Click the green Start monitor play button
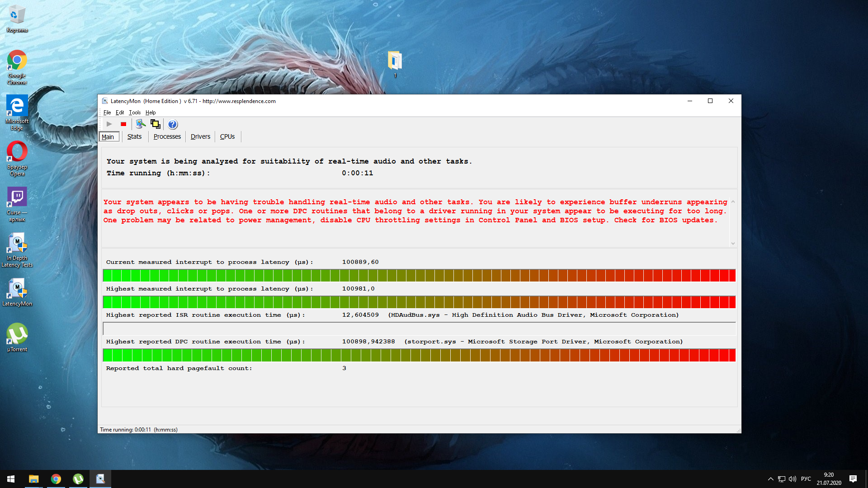The image size is (868, 488). point(109,124)
